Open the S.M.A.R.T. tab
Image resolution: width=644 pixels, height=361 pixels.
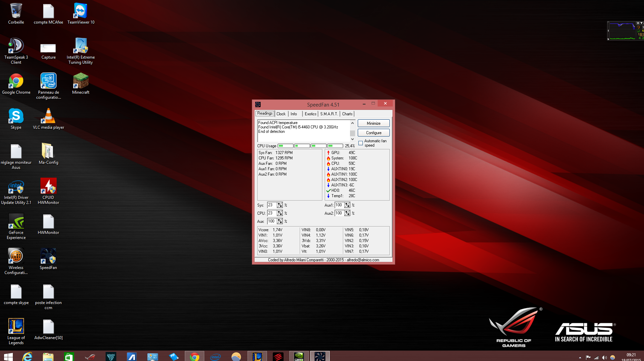click(x=329, y=114)
